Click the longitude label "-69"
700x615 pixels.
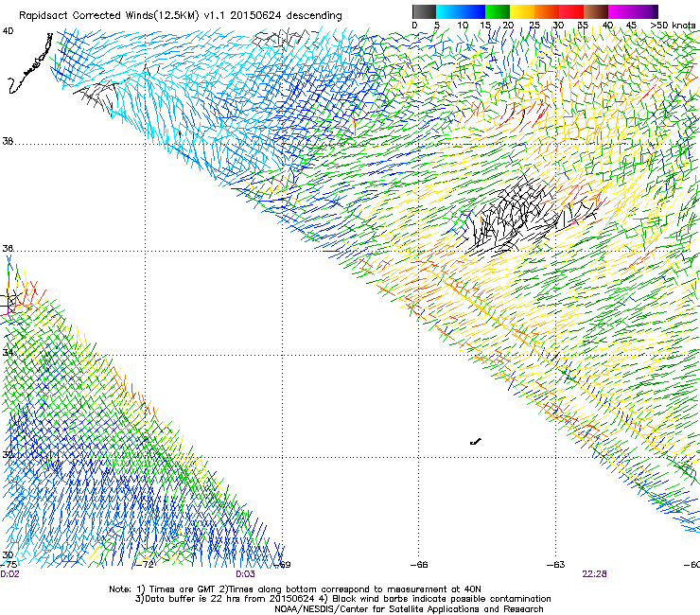pos(282,564)
